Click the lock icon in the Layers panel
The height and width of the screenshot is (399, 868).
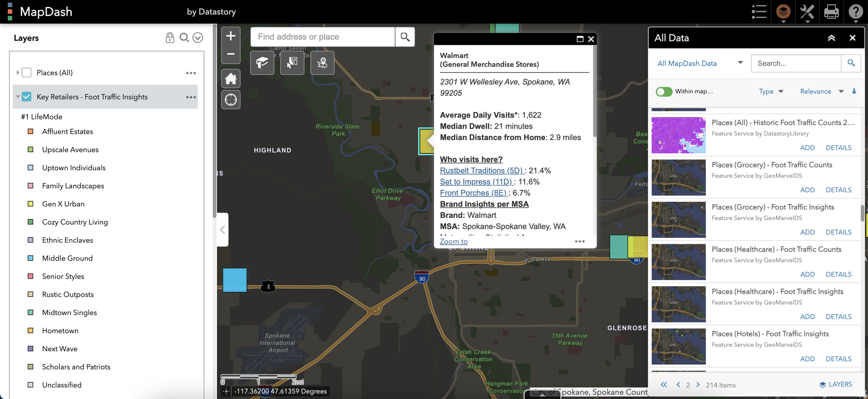(x=170, y=38)
